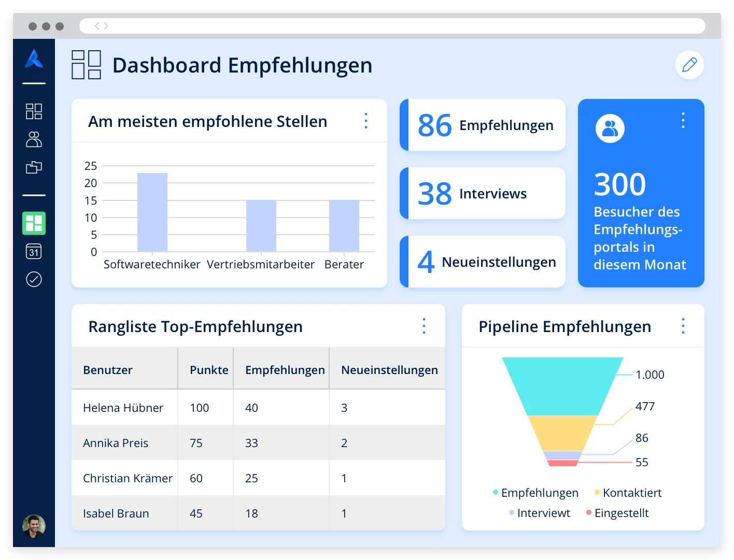Open options menu on 300 Besucher card
Viewport: 734px width, 560px height.
click(683, 120)
